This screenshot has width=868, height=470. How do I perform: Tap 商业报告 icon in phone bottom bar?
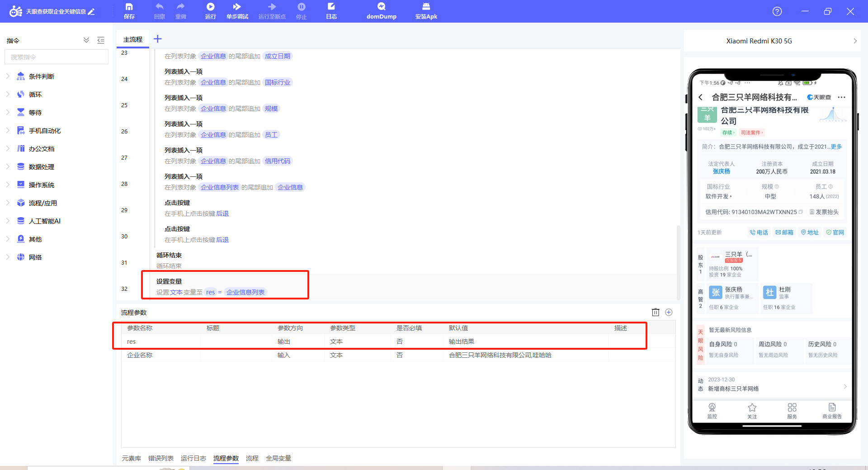tap(832, 411)
